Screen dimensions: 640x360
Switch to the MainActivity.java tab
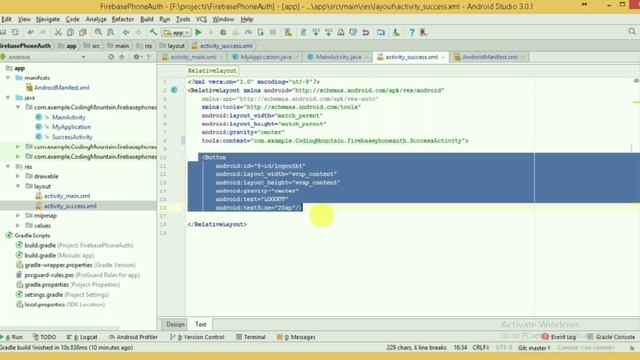pyautogui.click(x=338, y=57)
